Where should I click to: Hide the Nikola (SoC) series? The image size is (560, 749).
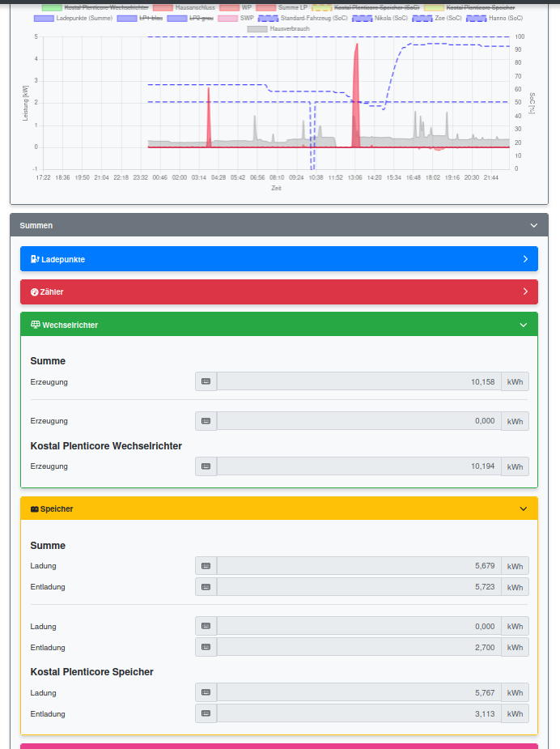pyautogui.click(x=380, y=18)
